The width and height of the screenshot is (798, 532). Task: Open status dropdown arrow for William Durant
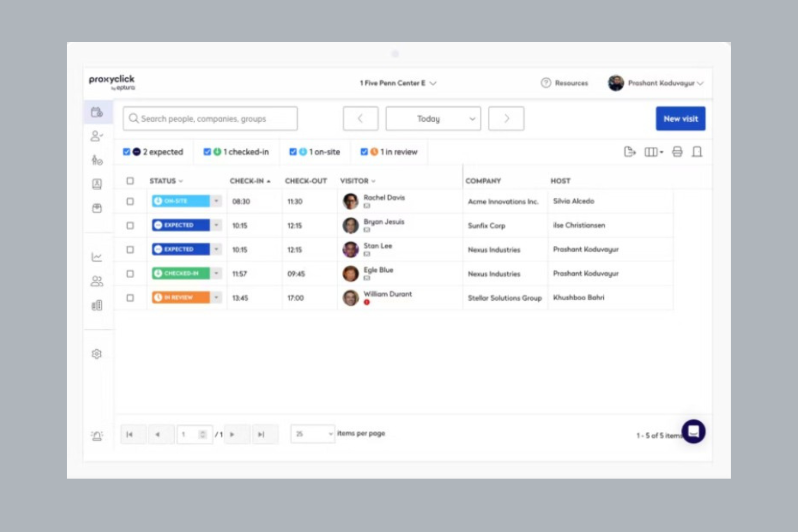(x=216, y=298)
